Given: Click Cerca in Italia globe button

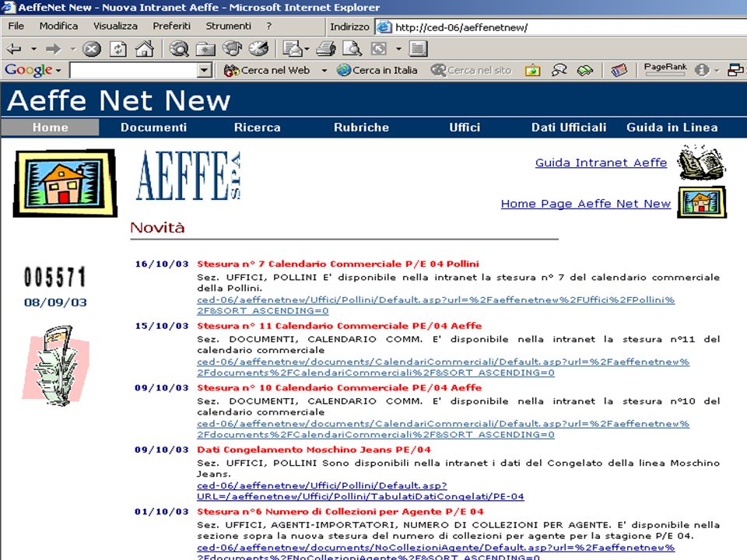Looking at the screenshot, I should [x=377, y=70].
